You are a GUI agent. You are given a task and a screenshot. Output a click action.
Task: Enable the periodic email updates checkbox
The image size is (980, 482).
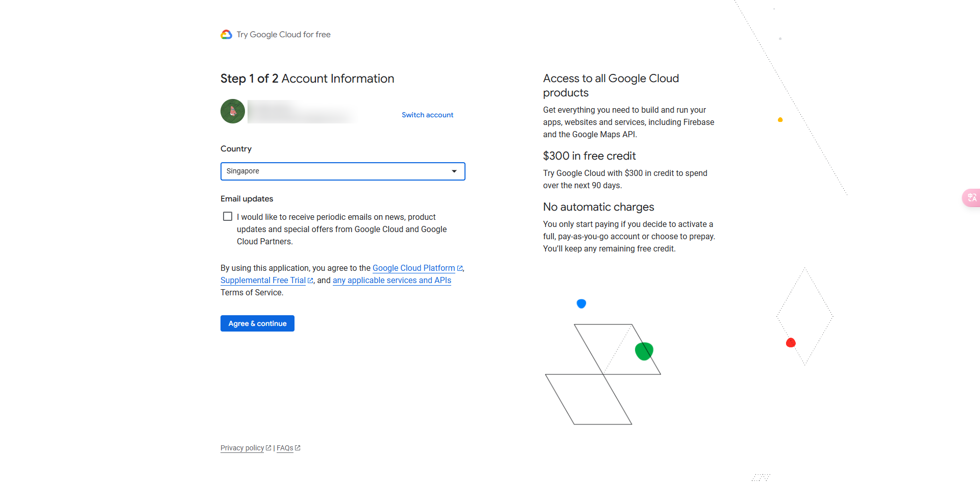228,217
